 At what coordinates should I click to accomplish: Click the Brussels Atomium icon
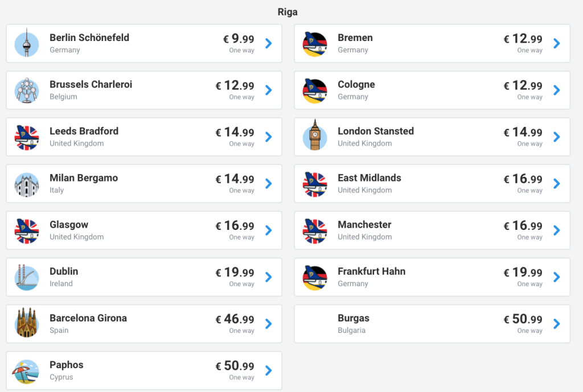[x=26, y=90]
